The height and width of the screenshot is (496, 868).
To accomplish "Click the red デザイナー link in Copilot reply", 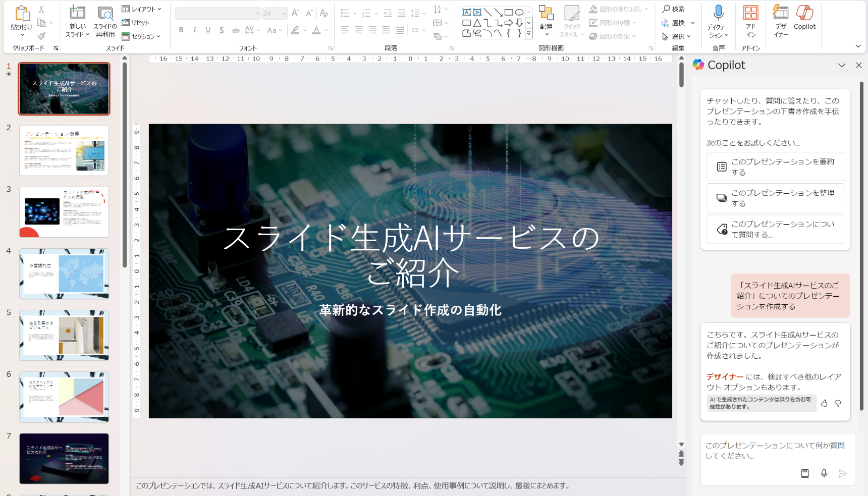I will point(725,376).
